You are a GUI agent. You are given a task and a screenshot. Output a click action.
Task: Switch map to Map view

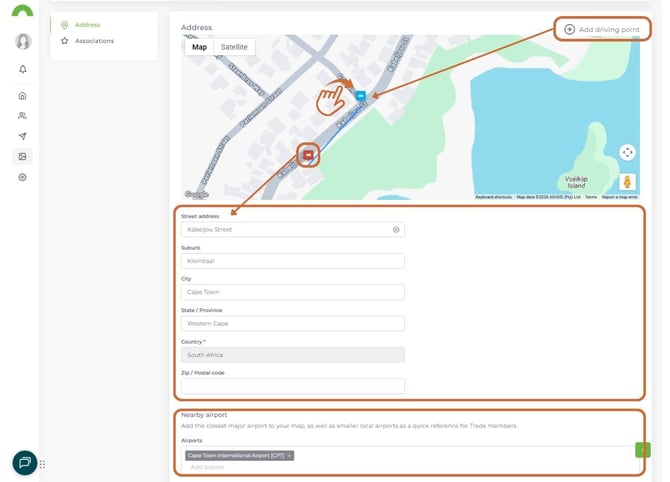click(199, 47)
